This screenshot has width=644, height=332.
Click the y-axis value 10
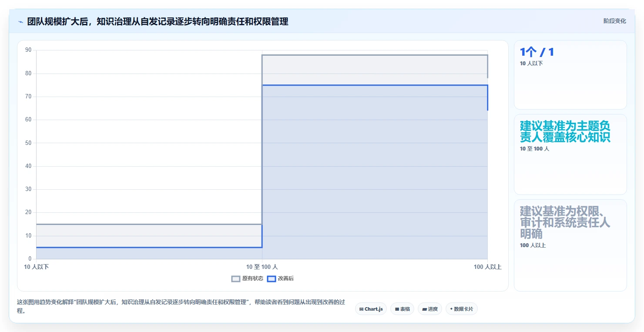[x=28, y=236]
